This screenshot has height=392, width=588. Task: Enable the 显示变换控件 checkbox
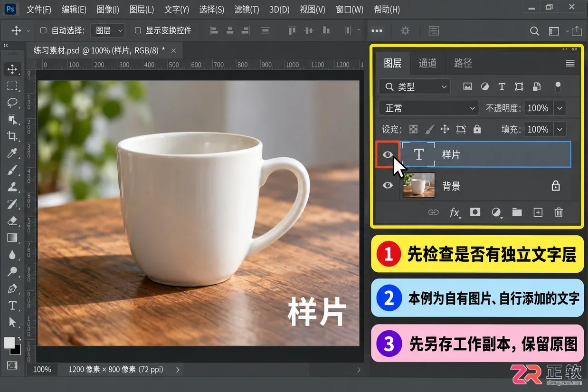pyautogui.click(x=138, y=30)
